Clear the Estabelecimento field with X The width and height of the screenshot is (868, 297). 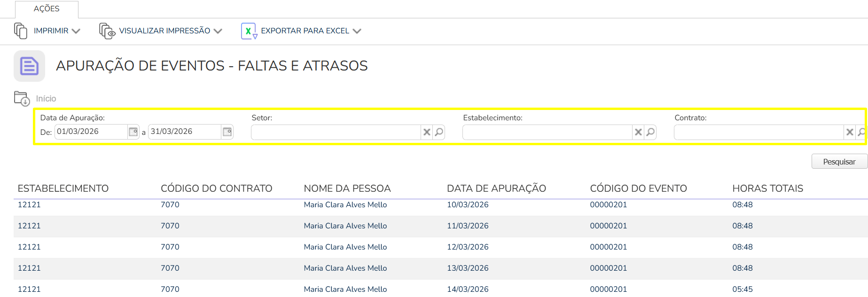[638, 133]
